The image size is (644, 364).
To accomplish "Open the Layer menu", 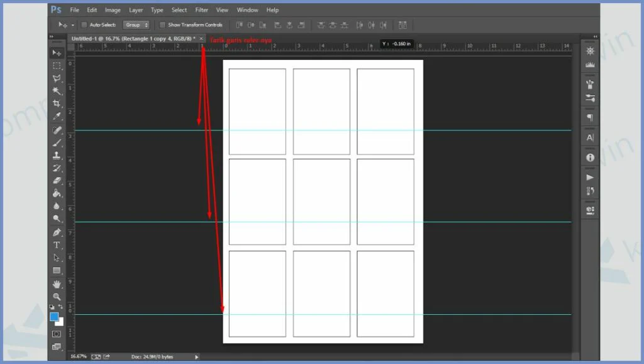I will 135,10.
